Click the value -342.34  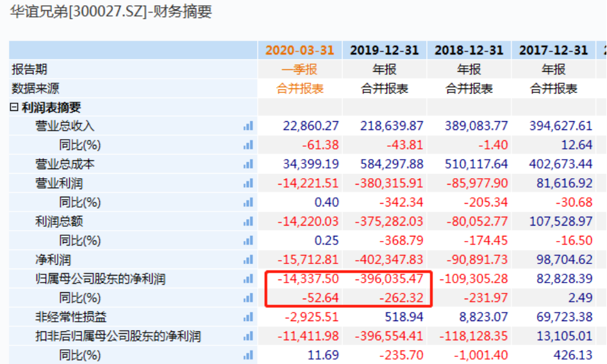tap(401, 202)
